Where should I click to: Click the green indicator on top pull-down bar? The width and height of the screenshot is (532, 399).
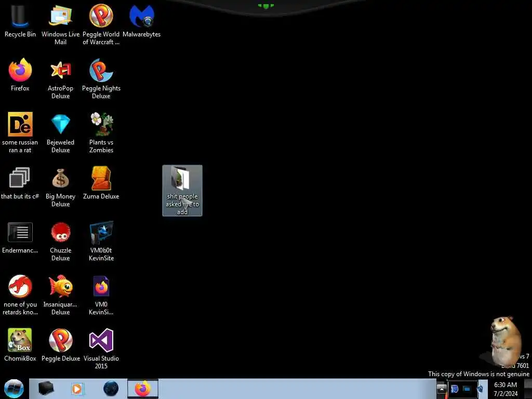coord(265,6)
